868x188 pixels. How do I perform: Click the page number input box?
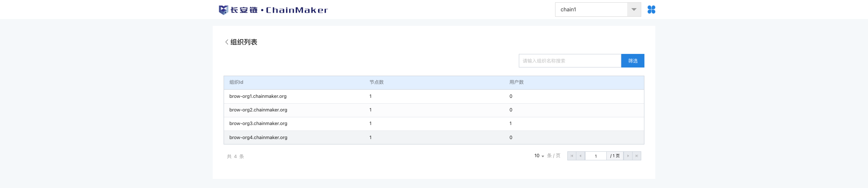click(x=595, y=156)
